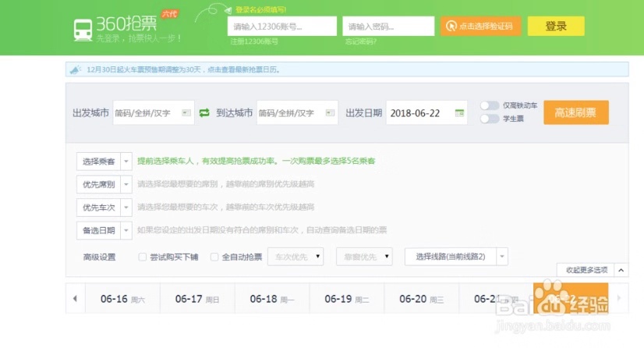Click the 360抢票 train logo icon

click(83, 30)
